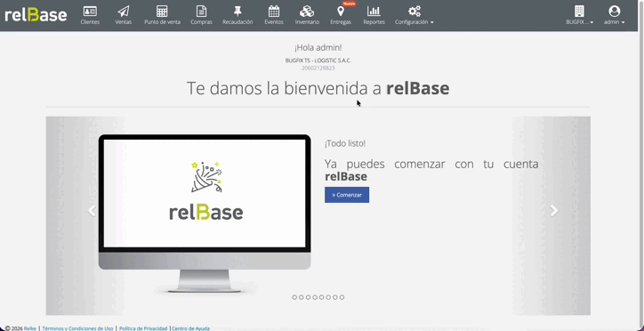Open the Clientes section icon

[90, 11]
